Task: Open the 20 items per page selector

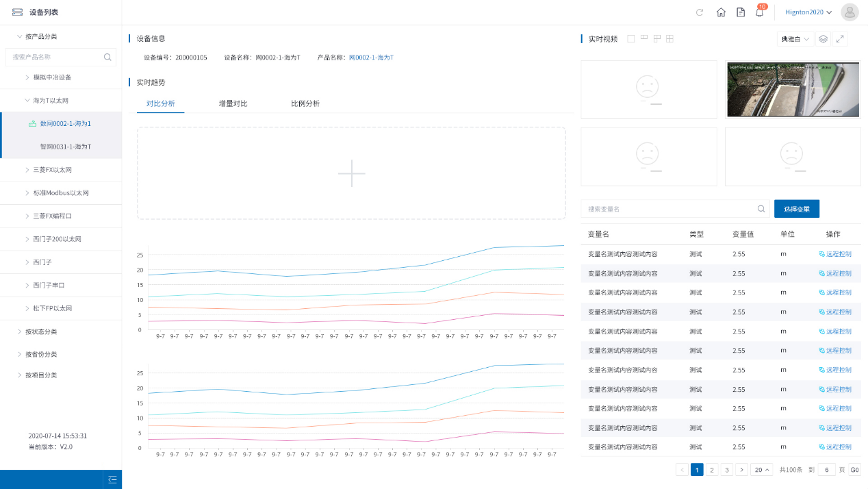Action: [761, 469]
